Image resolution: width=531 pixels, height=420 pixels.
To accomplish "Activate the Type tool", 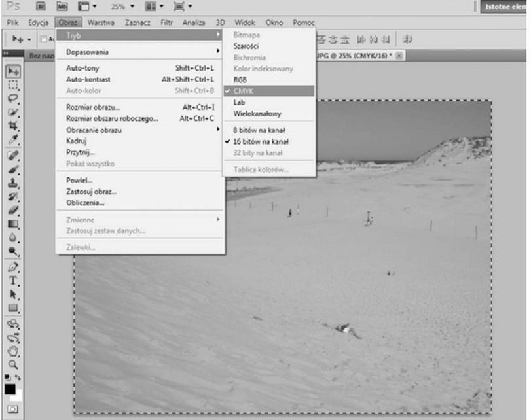I will pyautogui.click(x=12, y=281).
